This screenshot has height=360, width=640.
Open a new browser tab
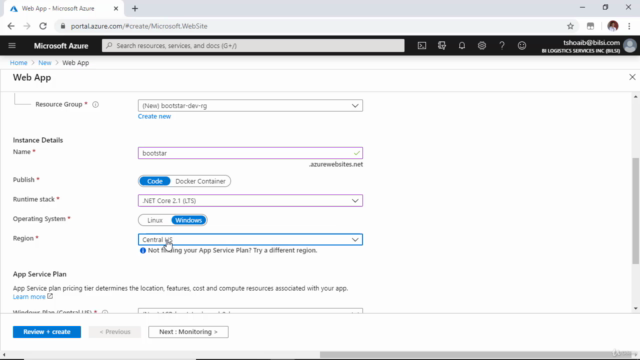point(135,9)
